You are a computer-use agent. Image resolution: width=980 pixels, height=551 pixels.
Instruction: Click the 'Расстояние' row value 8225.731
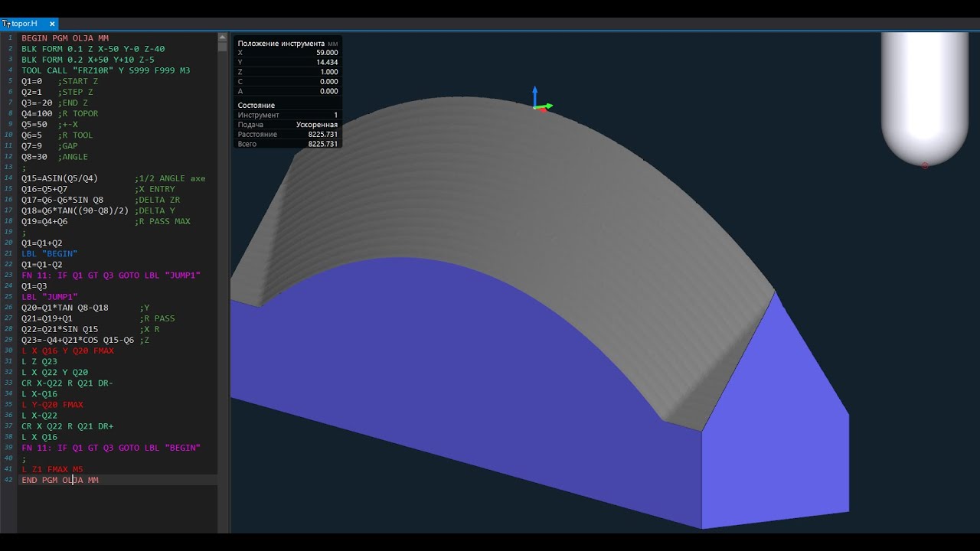tap(323, 134)
